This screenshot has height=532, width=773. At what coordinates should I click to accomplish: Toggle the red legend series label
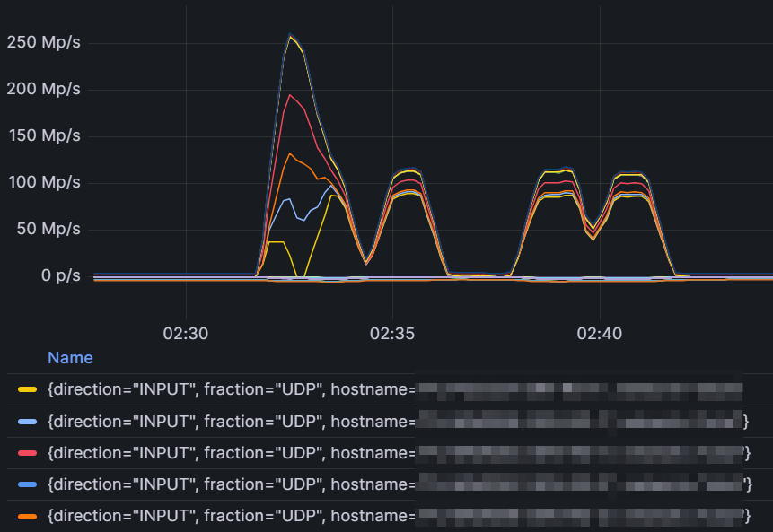point(399,453)
